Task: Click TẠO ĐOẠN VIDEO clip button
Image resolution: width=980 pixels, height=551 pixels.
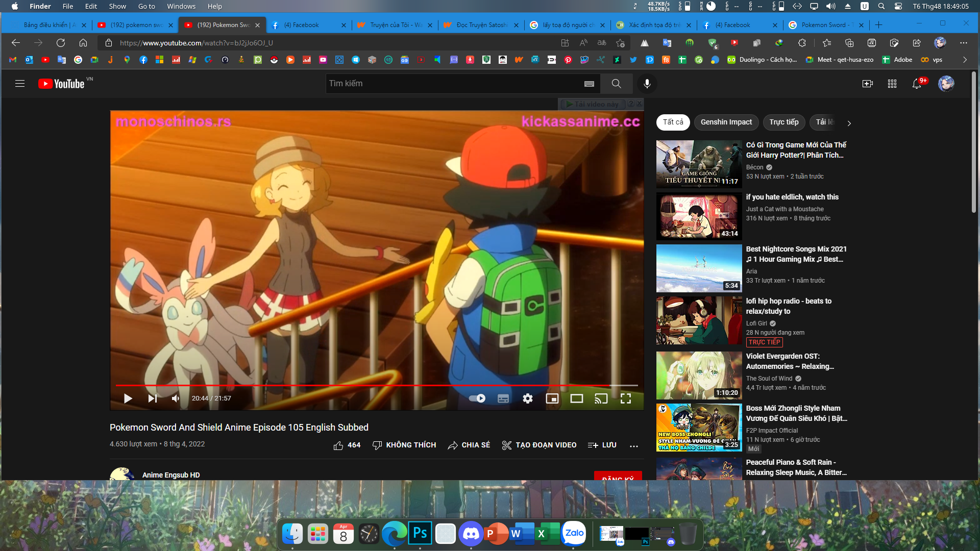Action: point(539,445)
